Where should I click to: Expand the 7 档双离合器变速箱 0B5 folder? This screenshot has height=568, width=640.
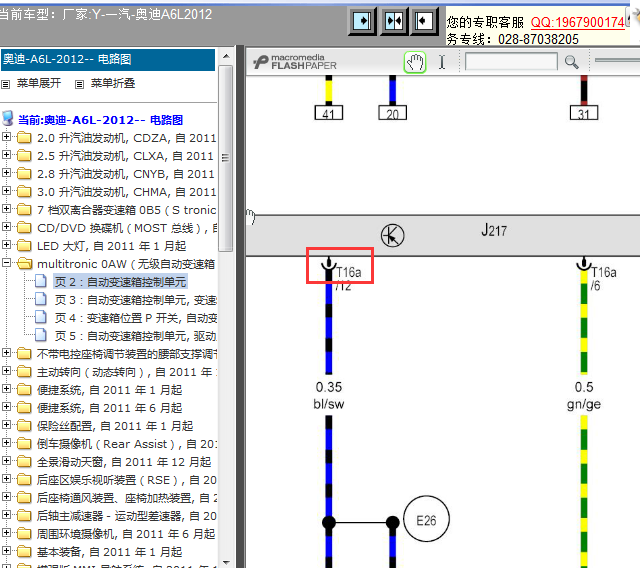coord(6,209)
